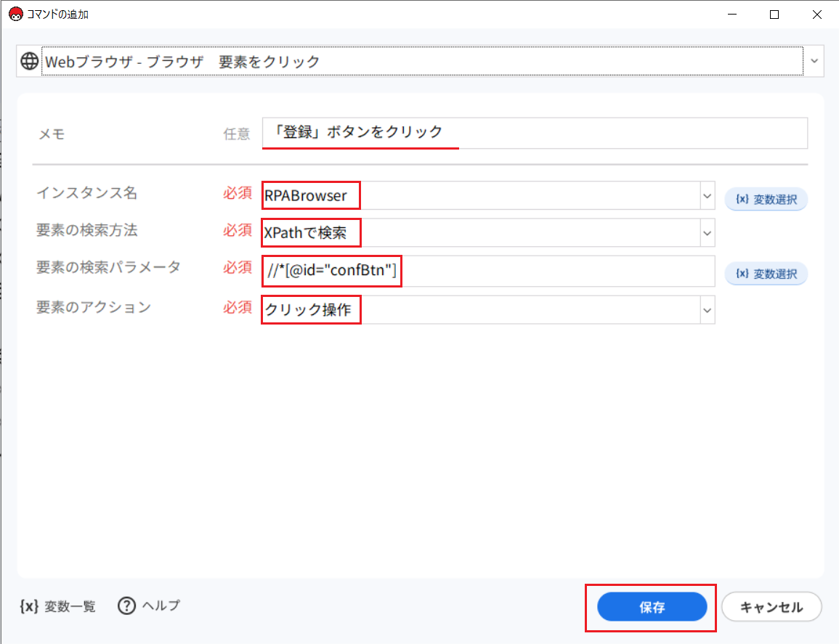Click the インスタンス名 label
The height and width of the screenshot is (644, 839).
point(86,193)
